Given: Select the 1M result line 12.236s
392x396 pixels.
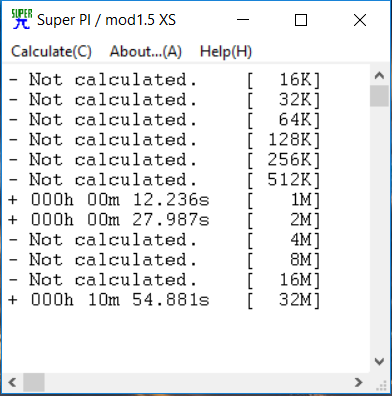Looking at the screenshot, I should [164, 200].
